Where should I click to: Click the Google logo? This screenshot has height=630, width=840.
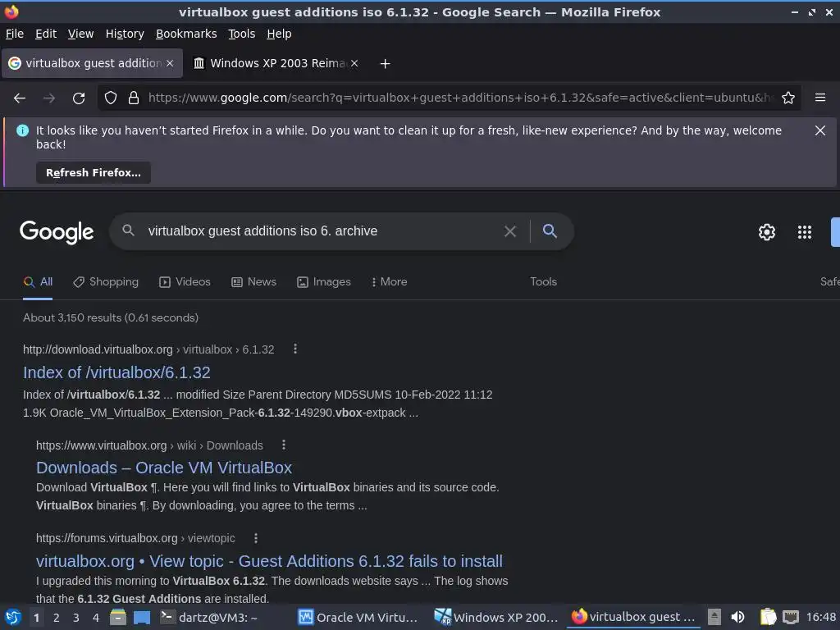57,232
